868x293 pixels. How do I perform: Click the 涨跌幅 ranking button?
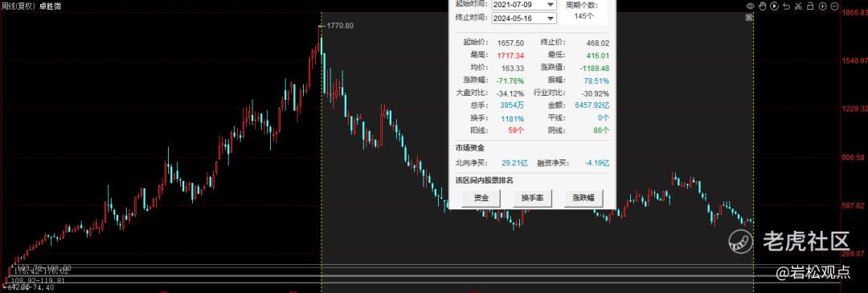pos(583,198)
